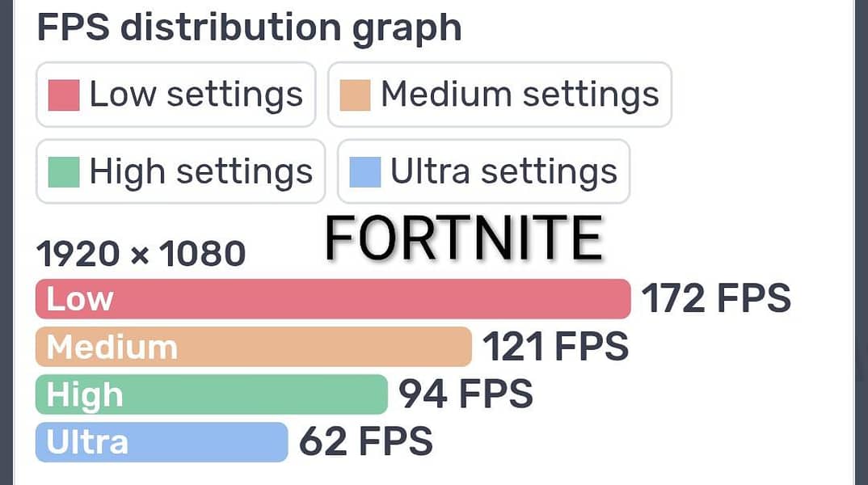Toggle the Low settings legend filter

pyautogui.click(x=175, y=95)
